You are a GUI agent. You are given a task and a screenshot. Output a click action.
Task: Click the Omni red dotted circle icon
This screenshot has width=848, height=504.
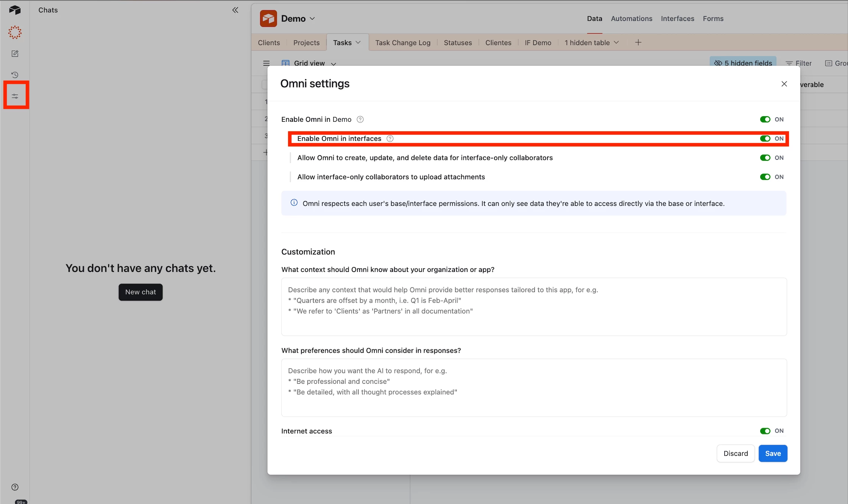pos(15,33)
